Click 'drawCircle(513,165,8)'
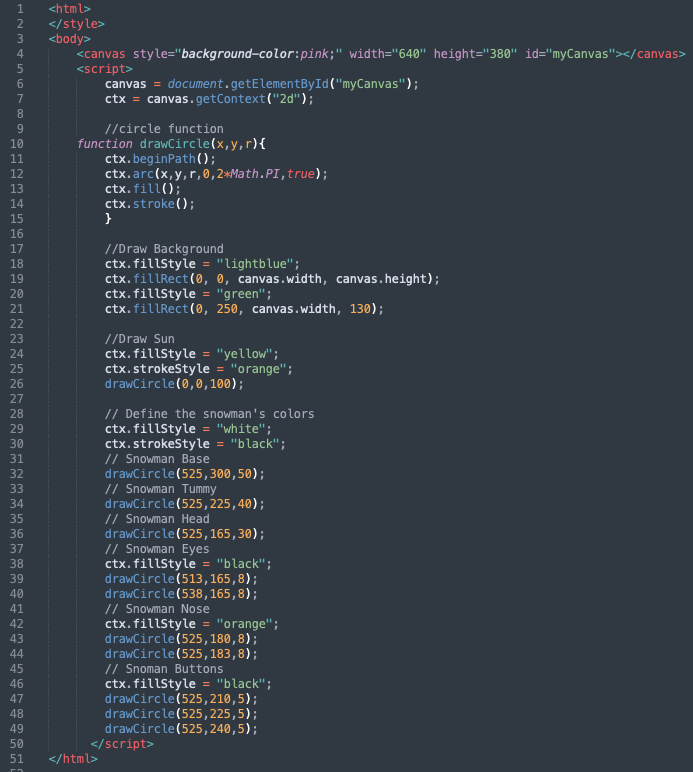This screenshot has height=772, width=693. pyautogui.click(x=178, y=579)
